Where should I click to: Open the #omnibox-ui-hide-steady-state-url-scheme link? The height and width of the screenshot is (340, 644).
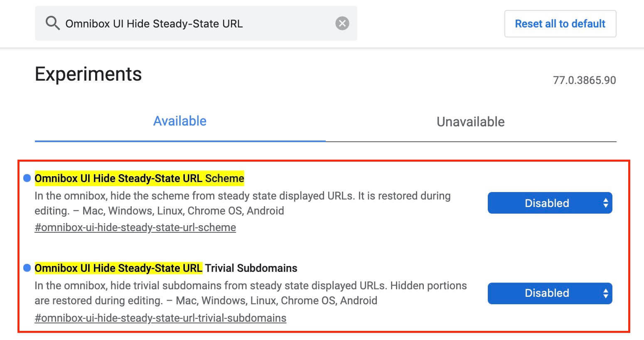pyautogui.click(x=135, y=227)
